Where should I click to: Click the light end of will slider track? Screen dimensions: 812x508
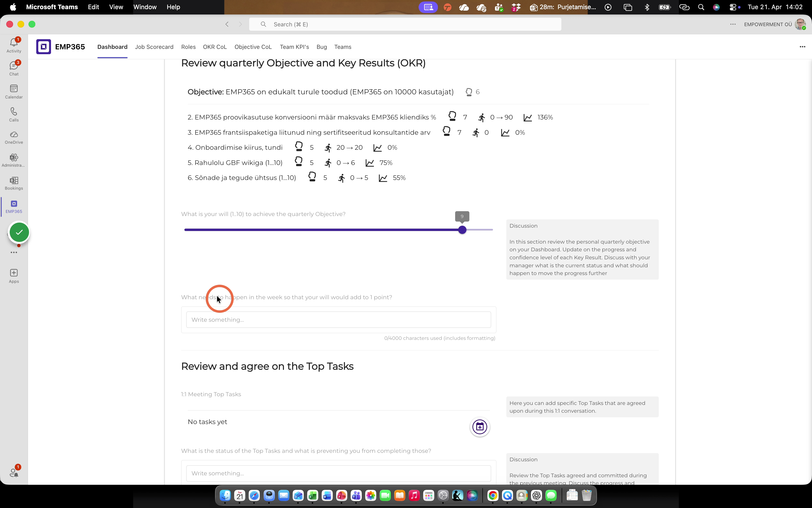coord(480,230)
